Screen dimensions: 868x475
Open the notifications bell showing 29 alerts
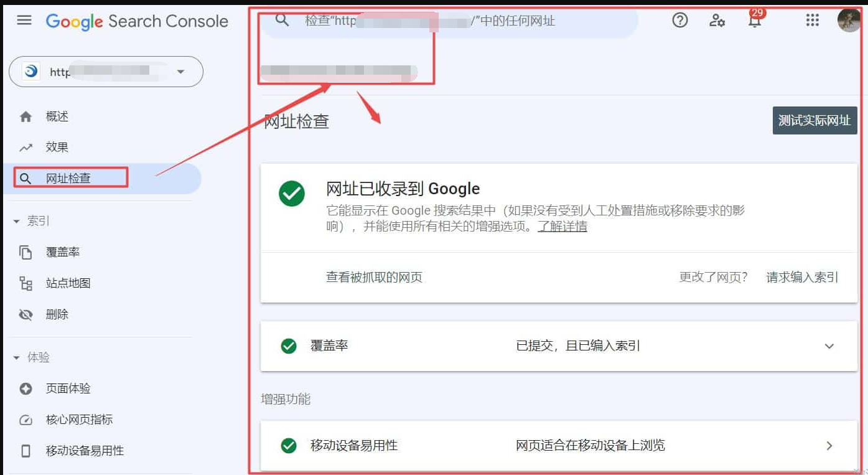754,21
